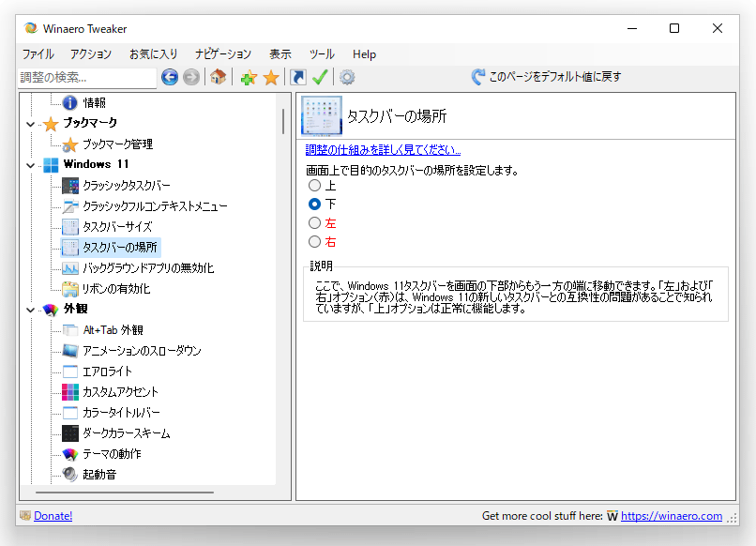Open the ナビゲーション menu

(x=222, y=54)
